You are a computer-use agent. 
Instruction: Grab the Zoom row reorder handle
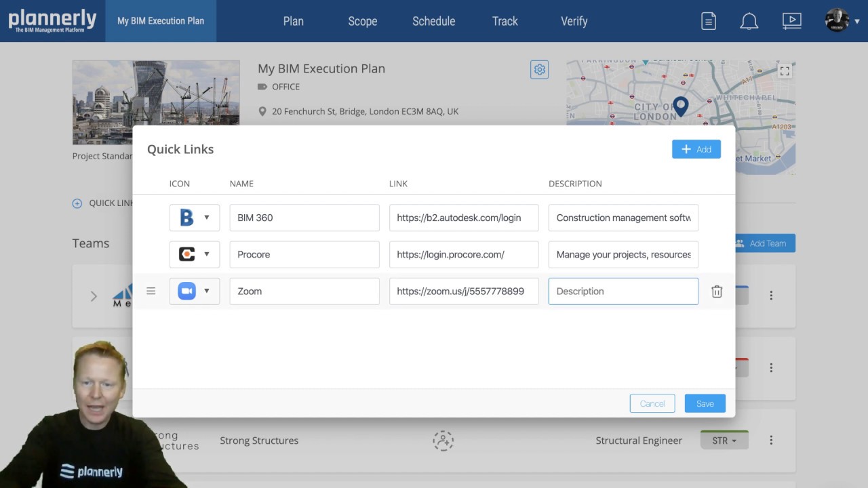pyautogui.click(x=151, y=291)
